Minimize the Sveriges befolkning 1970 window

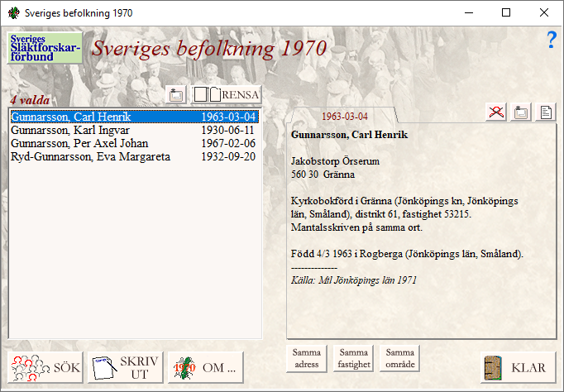tap(469, 13)
